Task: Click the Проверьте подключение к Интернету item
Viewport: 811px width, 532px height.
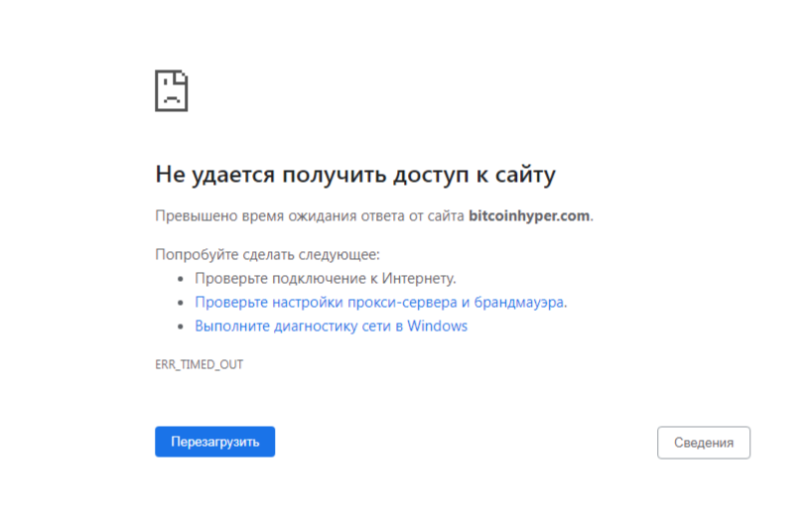Action: pyautogui.click(x=325, y=278)
